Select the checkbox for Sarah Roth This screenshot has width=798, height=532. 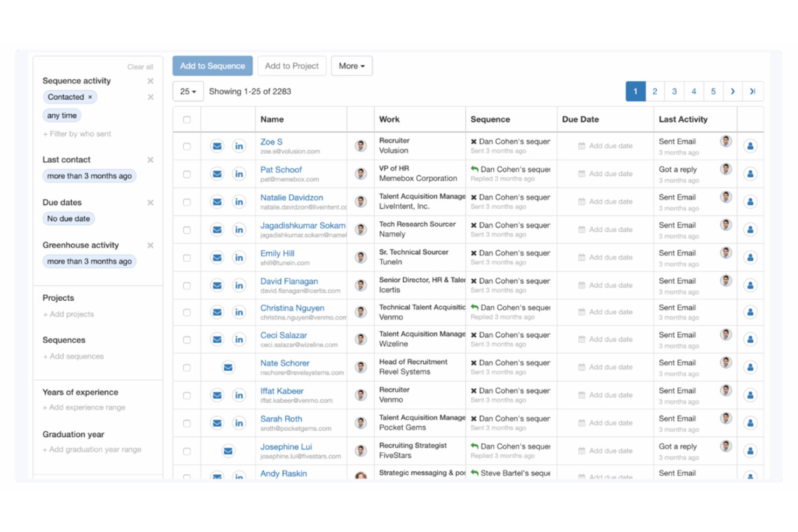187,424
